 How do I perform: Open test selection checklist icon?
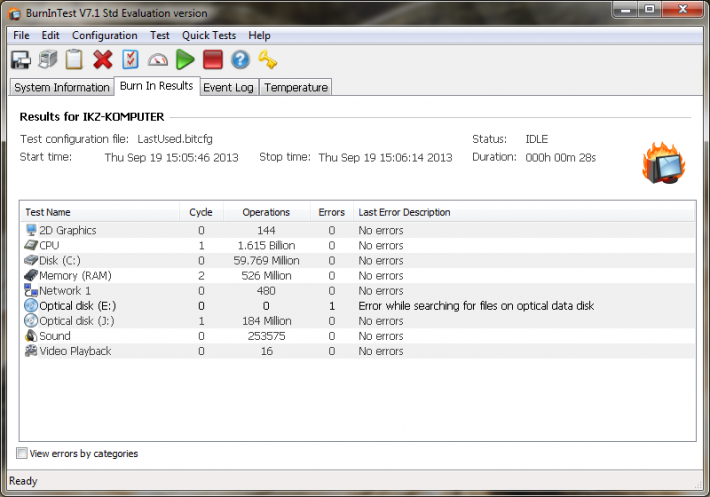click(x=130, y=60)
